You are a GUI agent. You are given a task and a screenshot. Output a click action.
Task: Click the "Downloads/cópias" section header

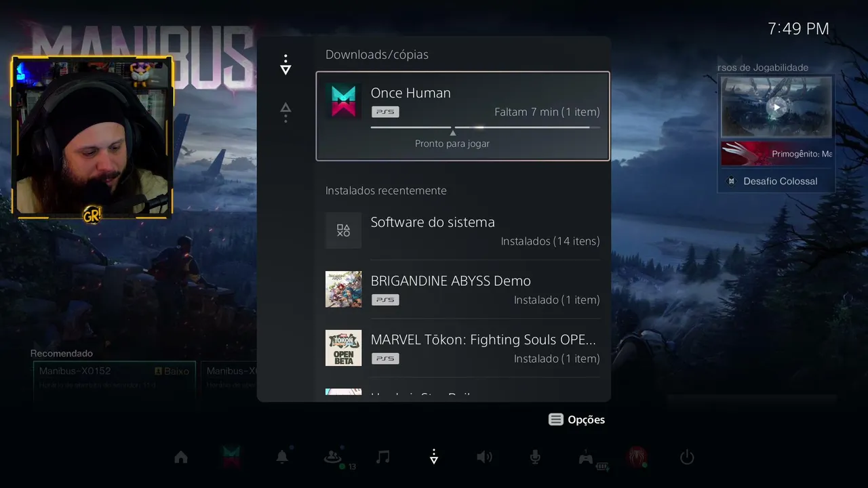tap(377, 54)
